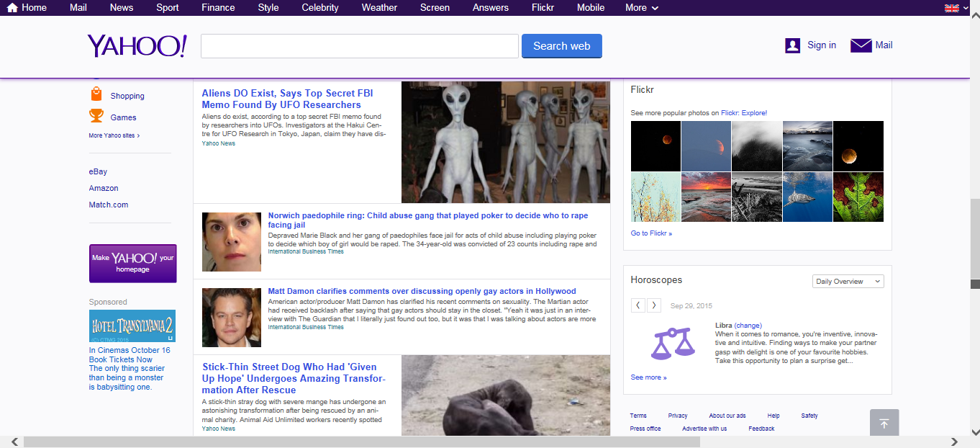Click the horizontal scrollbar right arrow

955,442
